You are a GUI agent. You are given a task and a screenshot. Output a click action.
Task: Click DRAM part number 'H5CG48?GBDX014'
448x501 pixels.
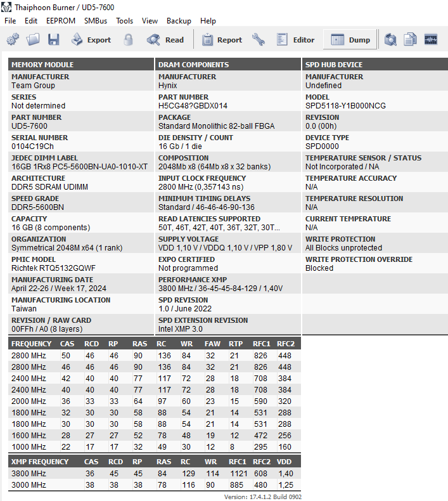tap(193, 106)
